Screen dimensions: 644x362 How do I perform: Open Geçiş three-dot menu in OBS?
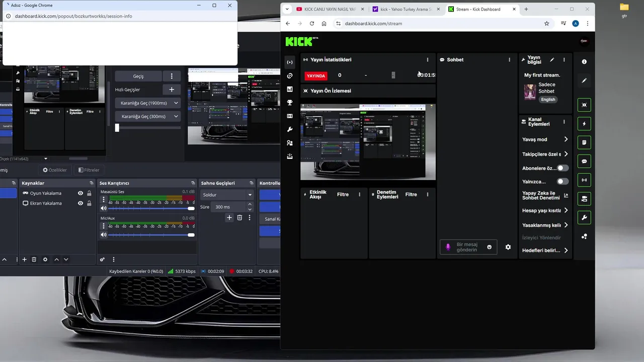(x=172, y=76)
